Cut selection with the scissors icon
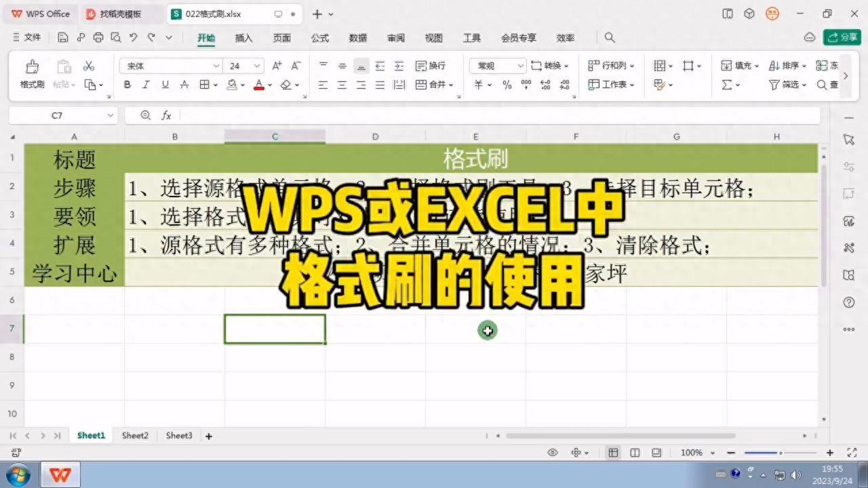Image resolution: width=868 pixels, height=488 pixels. click(x=89, y=66)
